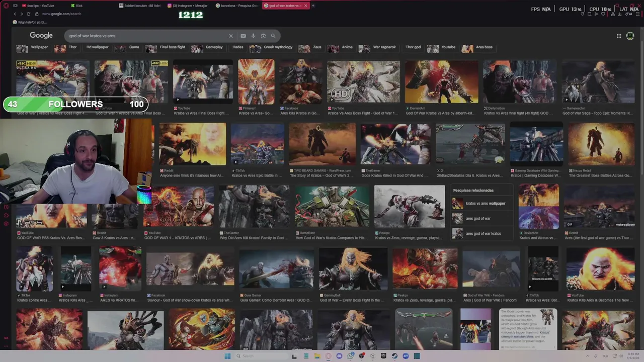The width and height of the screenshot is (644, 362).
Task: Open the feign telefon pc bookmark
Action: click(30, 22)
